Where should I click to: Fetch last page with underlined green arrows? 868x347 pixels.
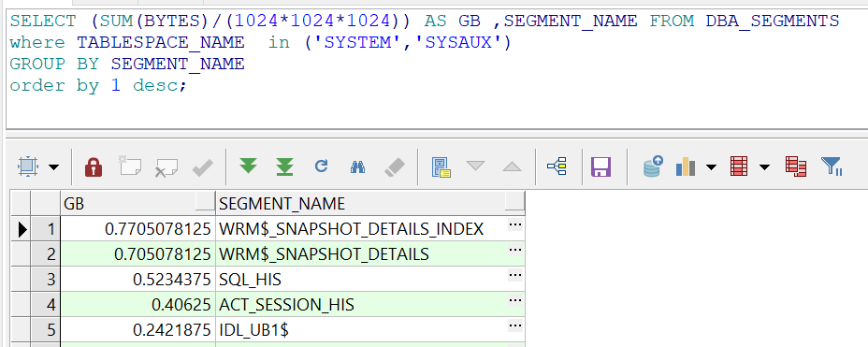(284, 166)
